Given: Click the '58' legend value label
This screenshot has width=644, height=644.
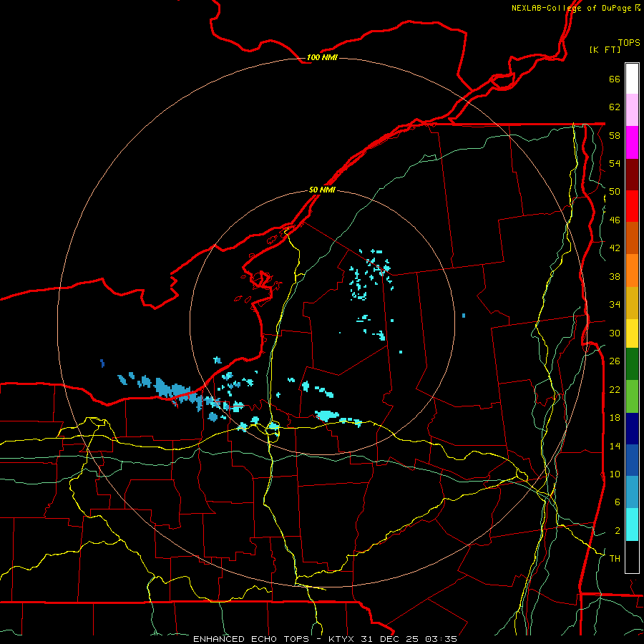Looking at the screenshot, I should coord(615,135).
